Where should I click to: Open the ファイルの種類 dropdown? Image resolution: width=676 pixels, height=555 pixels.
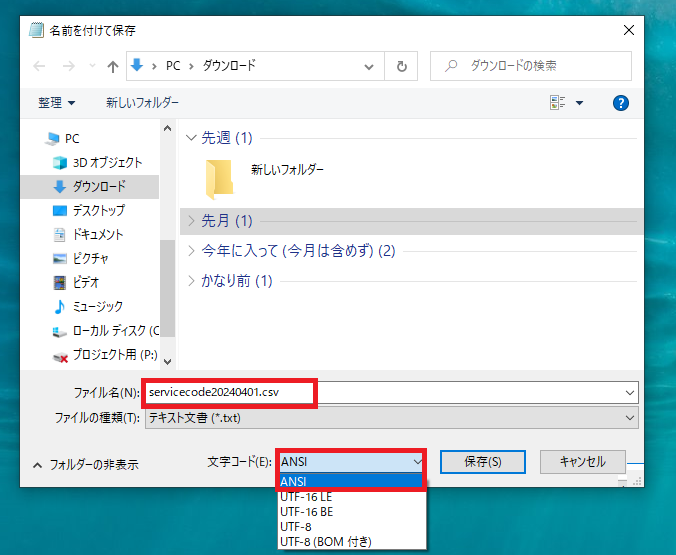(391, 418)
